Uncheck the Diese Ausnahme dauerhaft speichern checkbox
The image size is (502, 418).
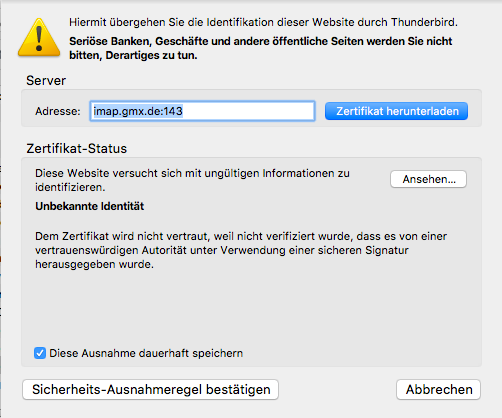40,353
